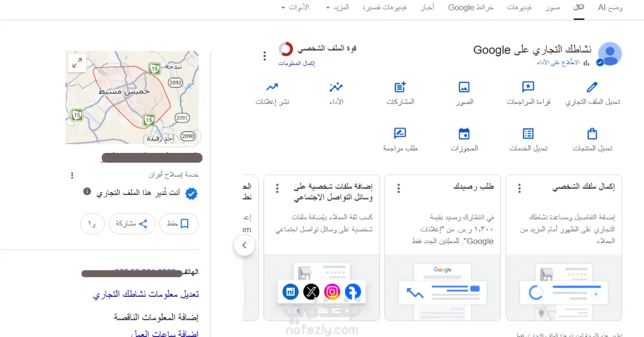Image resolution: width=644 pixels, height=337 pixels.
Task: Open three-dot menu on social media profiles card
Action: point(277,188)
